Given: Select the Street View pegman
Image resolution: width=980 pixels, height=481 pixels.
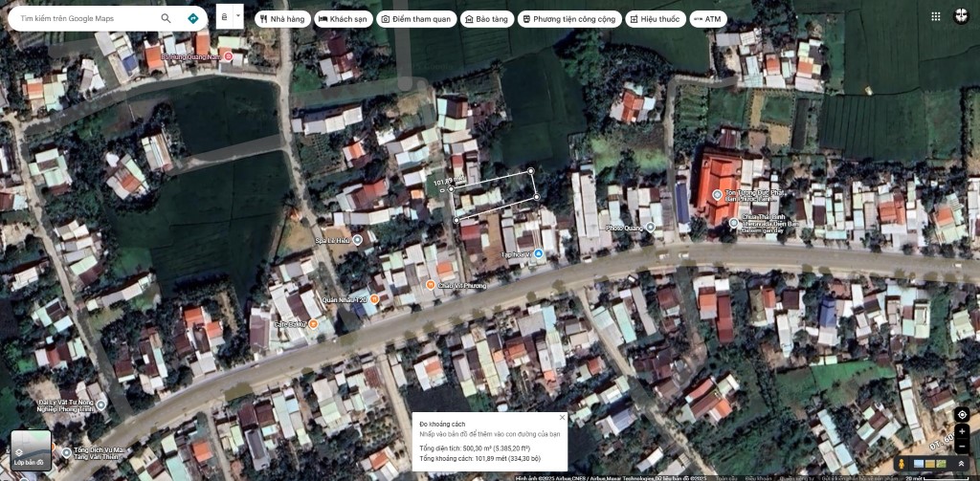Looking at the screenshot, I should click(x=902, y=464).
